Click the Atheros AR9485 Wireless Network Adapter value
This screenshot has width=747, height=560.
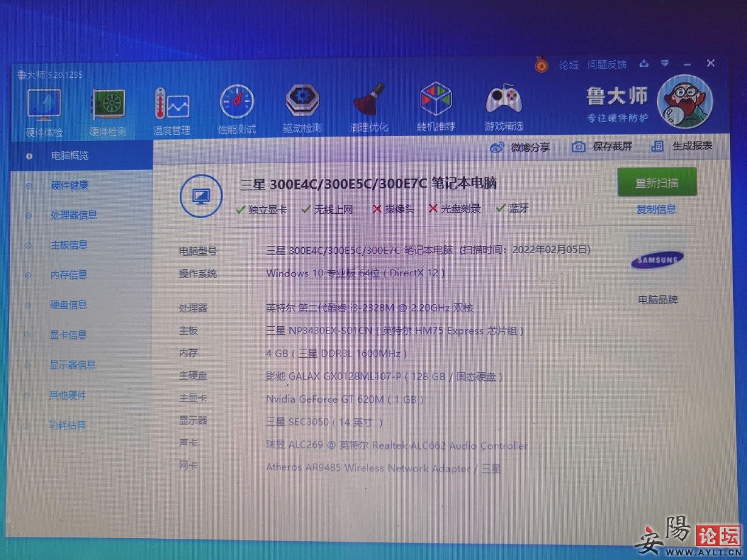(384, 468)
